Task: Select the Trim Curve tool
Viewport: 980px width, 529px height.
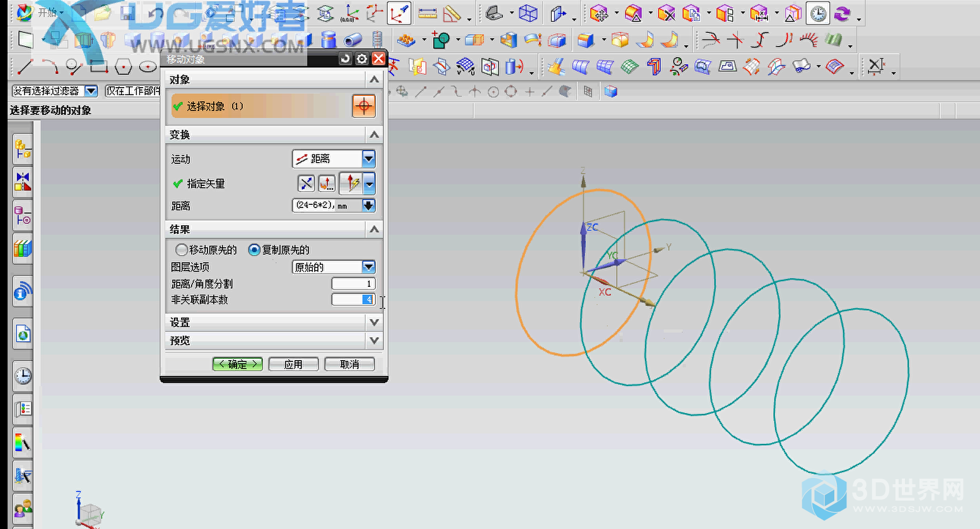Action: tap(711, 41)
